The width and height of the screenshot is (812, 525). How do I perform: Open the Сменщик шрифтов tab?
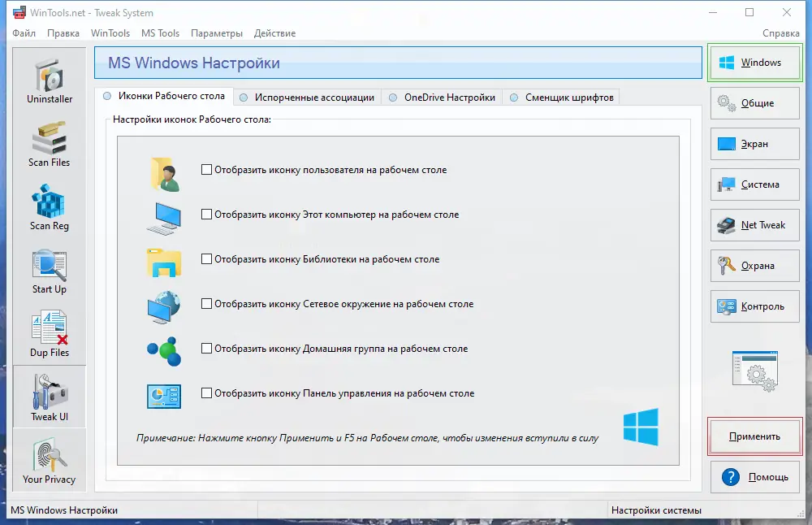562,98
